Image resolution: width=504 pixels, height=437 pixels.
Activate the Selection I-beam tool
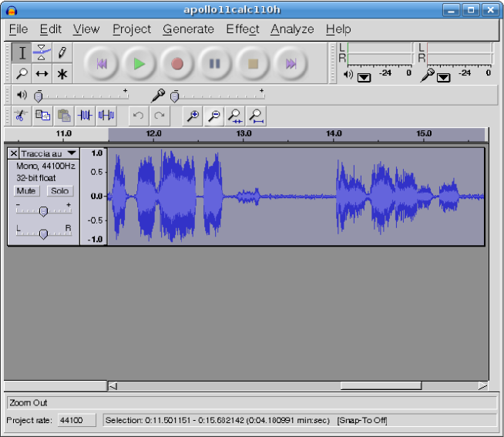[22, 53]
